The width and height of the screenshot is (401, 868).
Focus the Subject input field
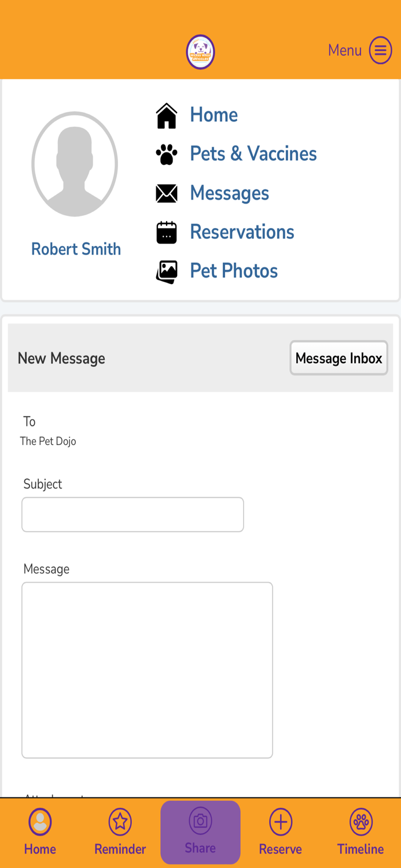(x=133, y=514)
